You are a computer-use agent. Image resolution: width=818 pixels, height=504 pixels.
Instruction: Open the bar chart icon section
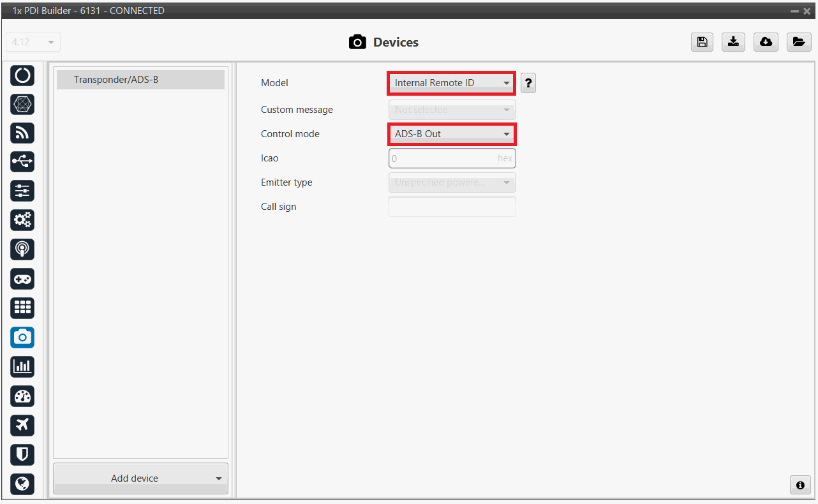tap(22, 366)
